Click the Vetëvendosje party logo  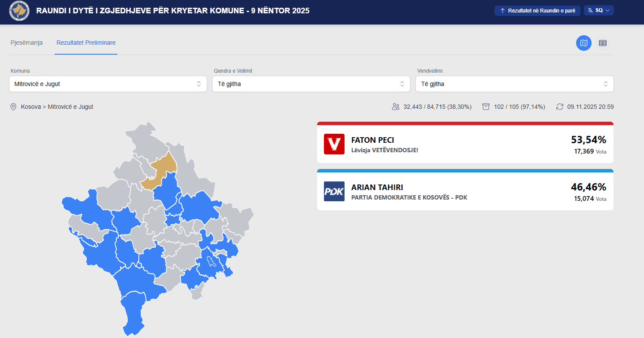(x=334, y=144)
